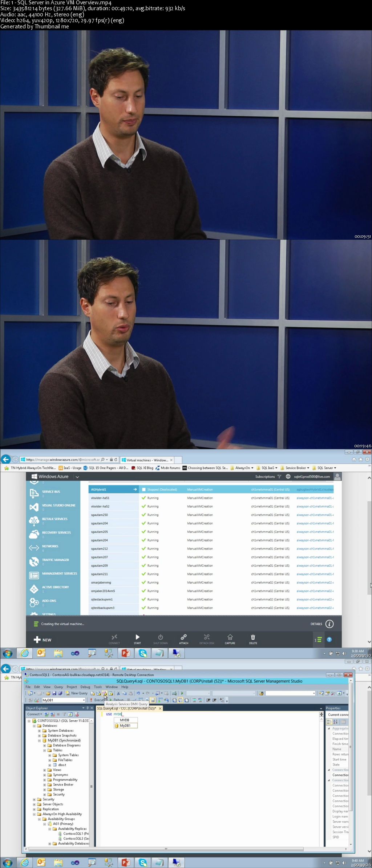Choose MyDB1 from IntelliSense suggestion list

pyautogui.click(x=126, y=725)
